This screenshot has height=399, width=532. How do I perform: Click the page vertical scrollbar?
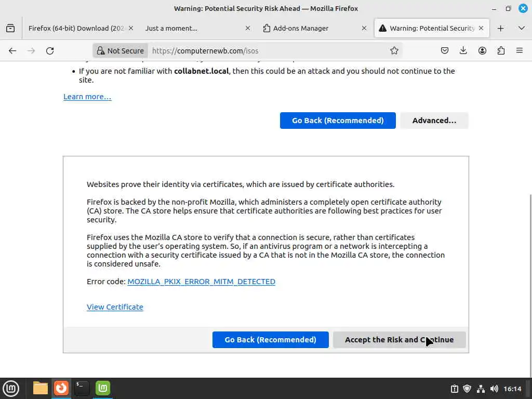pyautogui.click(x=530, y=285)
